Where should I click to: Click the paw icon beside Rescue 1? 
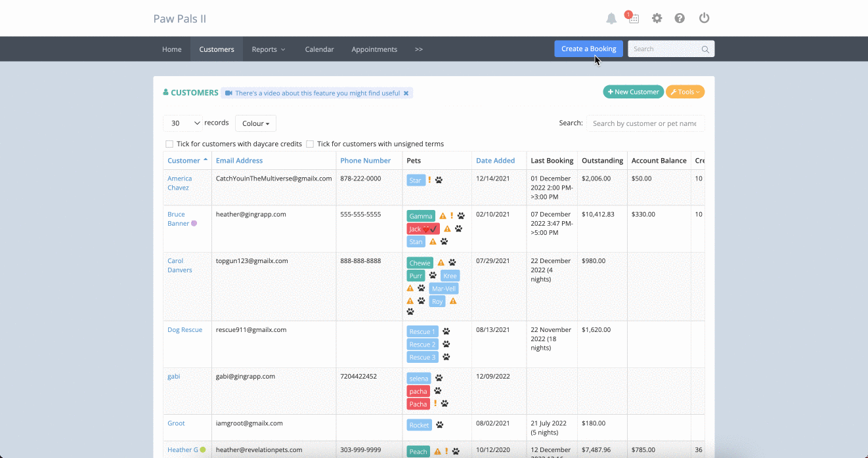[446, 331]
